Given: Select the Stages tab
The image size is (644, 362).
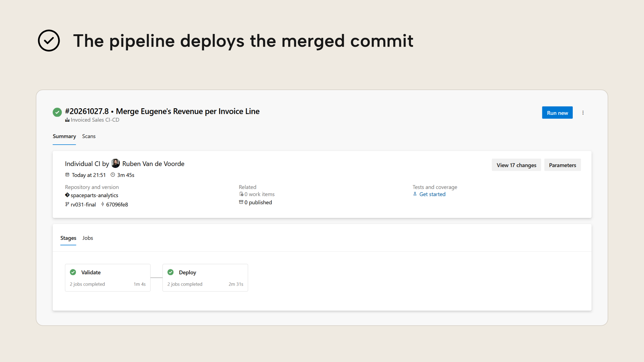Looking at the screenshot, I should pyautogui.click(x=68, y=238).
